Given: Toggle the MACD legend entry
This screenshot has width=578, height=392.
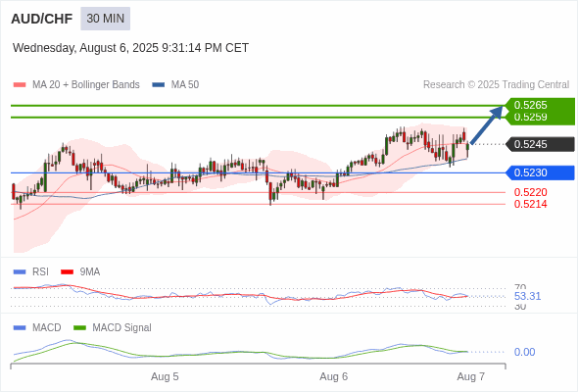Looking at the screenshot, I should click(x=37, y=327).
